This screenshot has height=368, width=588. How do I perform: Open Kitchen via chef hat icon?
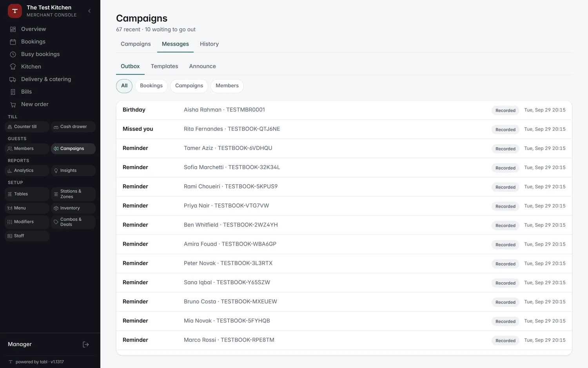[x=13, y=67]
